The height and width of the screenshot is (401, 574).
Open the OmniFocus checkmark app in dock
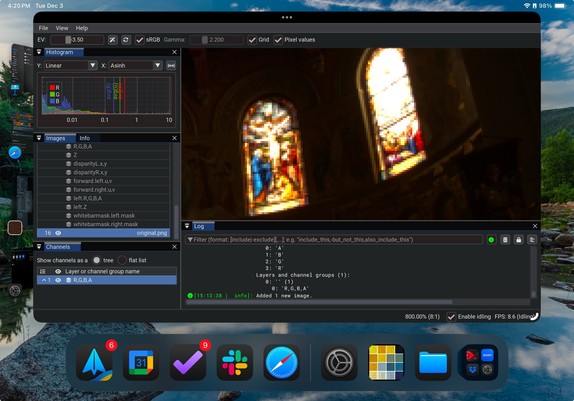tap(188, 363)
